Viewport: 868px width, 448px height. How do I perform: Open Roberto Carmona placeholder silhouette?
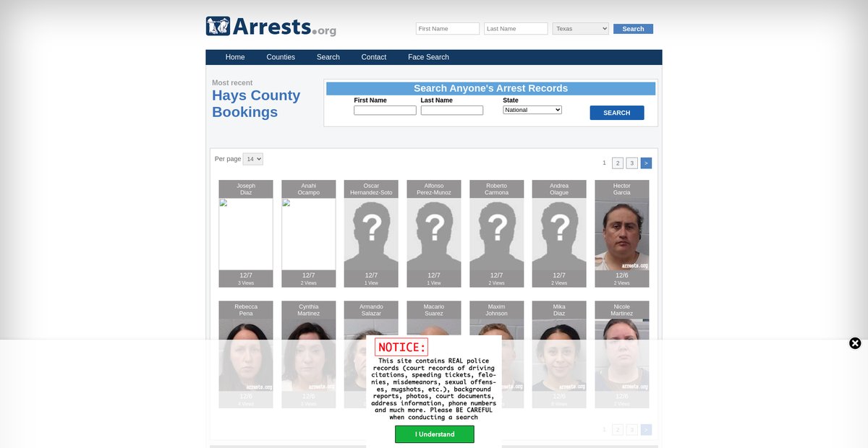coord(497,234)
